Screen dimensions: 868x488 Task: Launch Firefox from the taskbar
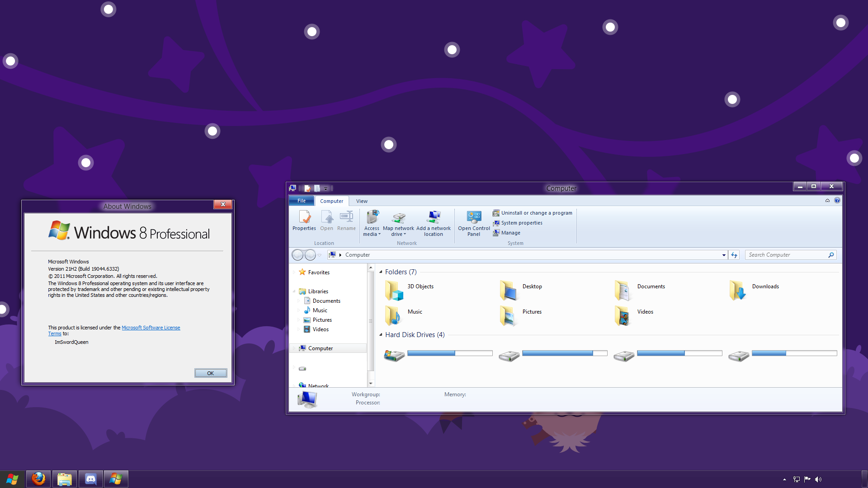(38, 479)
